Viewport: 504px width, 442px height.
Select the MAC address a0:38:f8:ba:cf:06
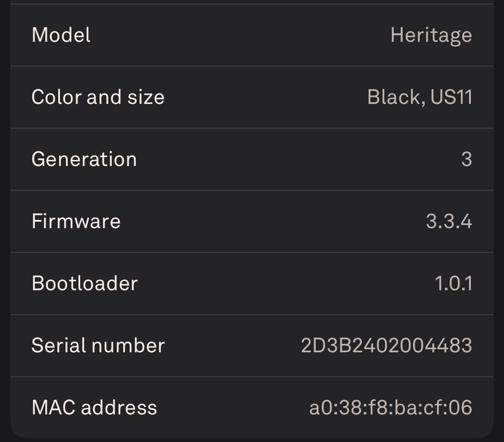pos(390,407)
